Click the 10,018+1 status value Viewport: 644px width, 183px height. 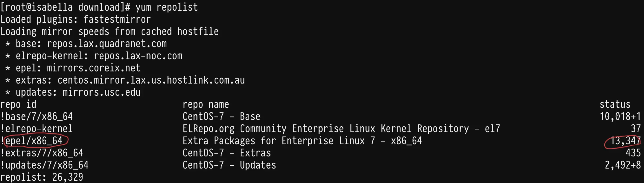click(x=620, y=117)
